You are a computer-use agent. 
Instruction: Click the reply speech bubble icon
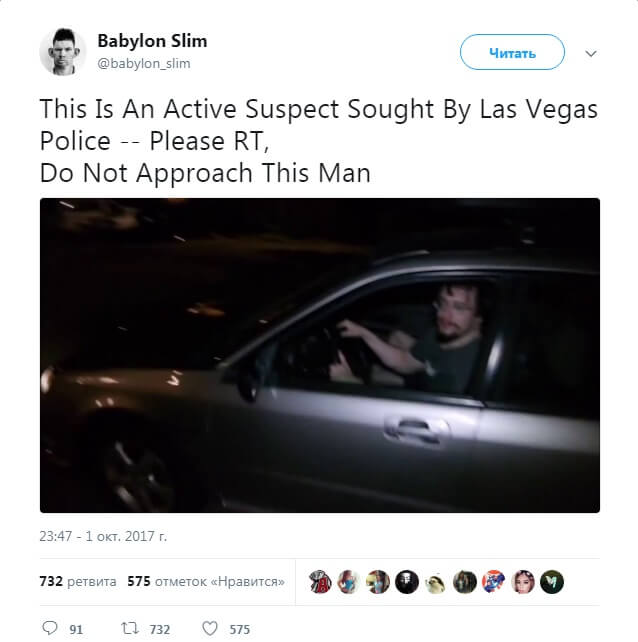tap(50, 628)
